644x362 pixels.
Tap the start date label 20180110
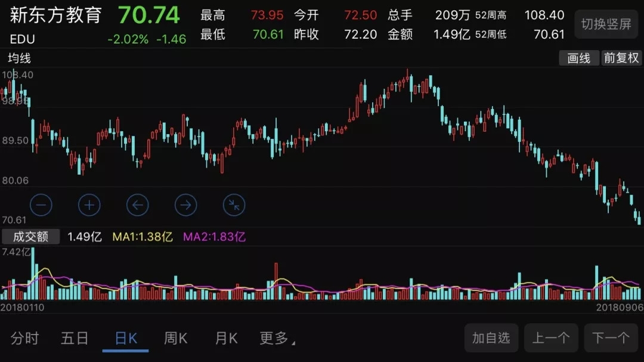pyautogui.click(x=22, y=307)
